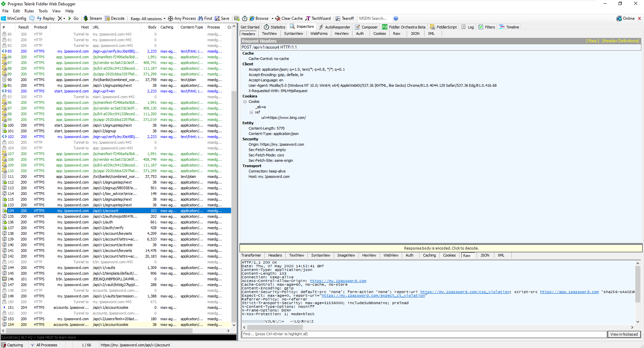Click the [Header Definitions] link
This screenshot has height=348, width=644.
coord(621,41)
